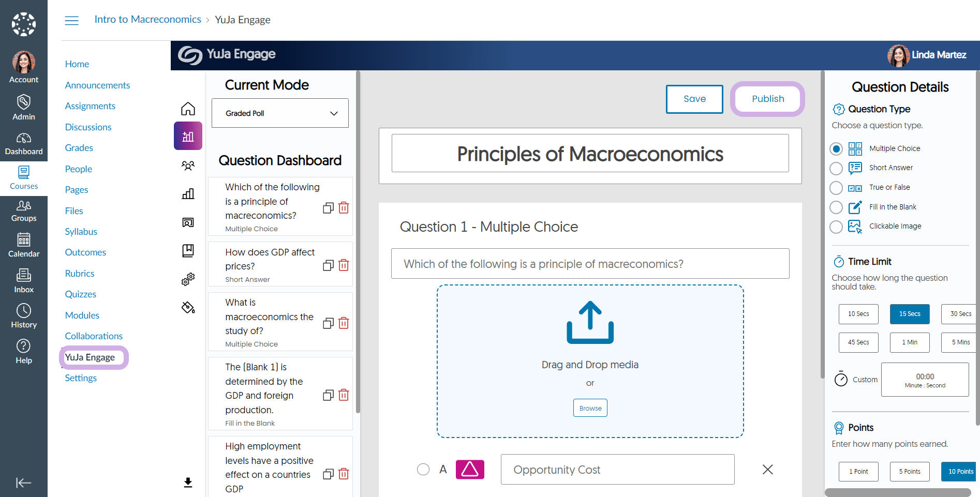980x497 pixels.
Task: Go to Modules in course navigation
Action: [x=82, y=315]
